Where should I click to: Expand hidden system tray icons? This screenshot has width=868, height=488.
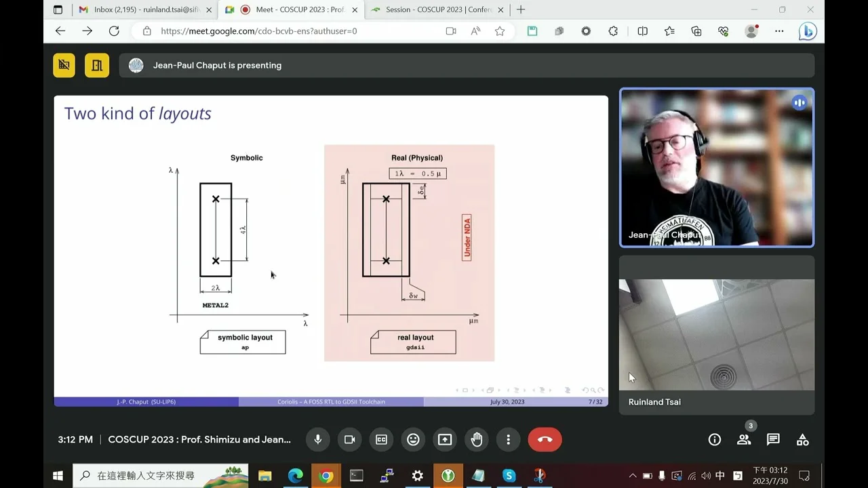coord(633,476)
